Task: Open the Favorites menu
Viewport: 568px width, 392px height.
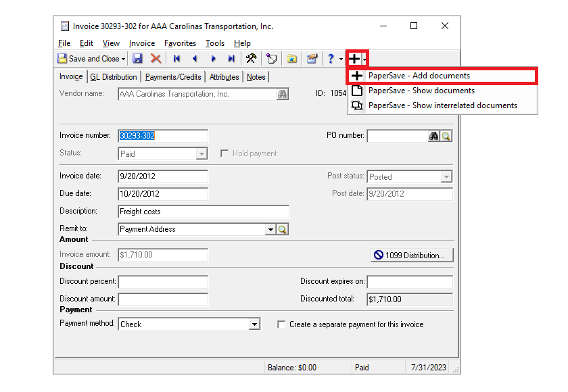Action: pos(180,43)
